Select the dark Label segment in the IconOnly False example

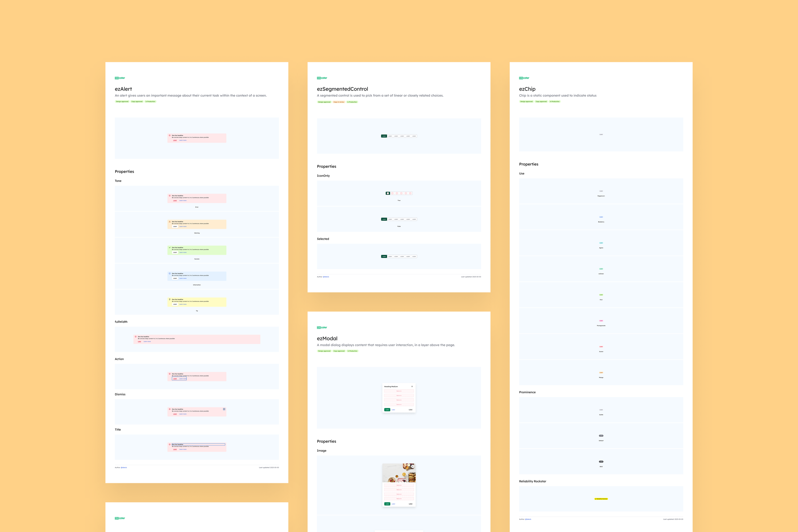click(x=384, y=219)
